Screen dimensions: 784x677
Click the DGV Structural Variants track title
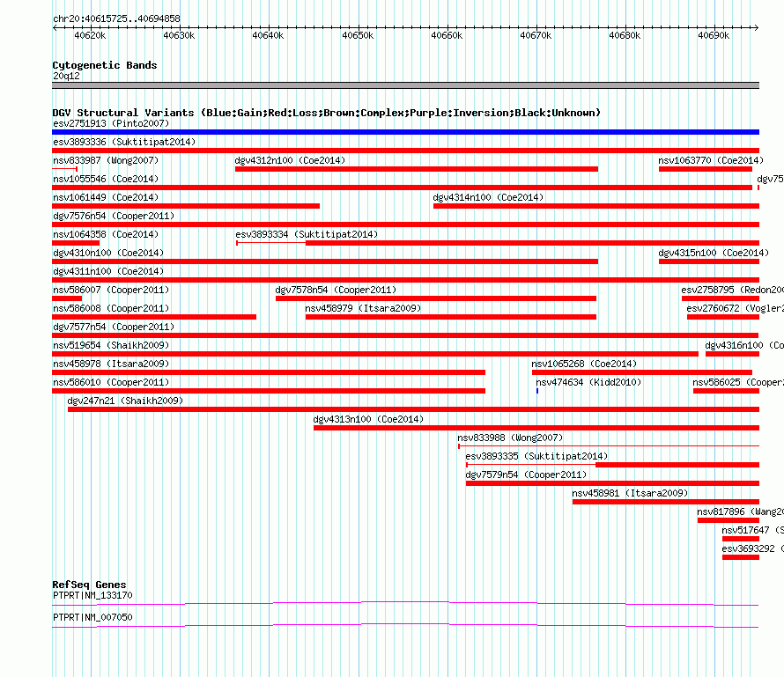(327, 113)
